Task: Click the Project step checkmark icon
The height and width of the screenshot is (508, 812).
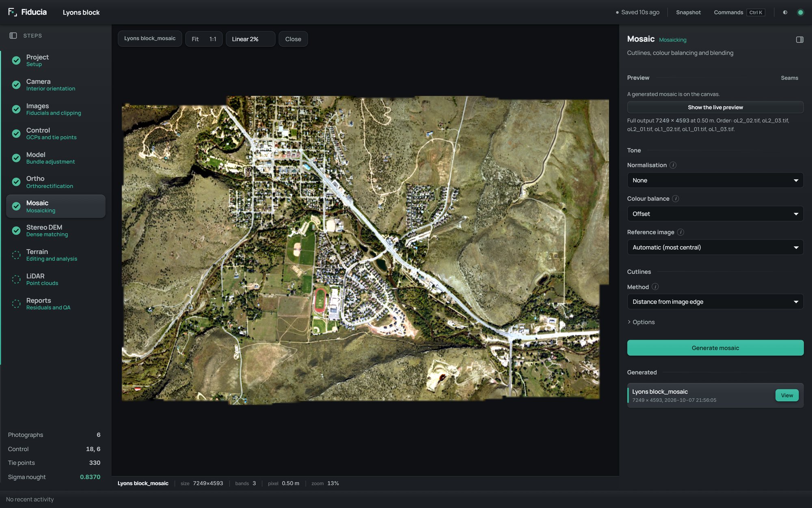Action: [16, 60]
